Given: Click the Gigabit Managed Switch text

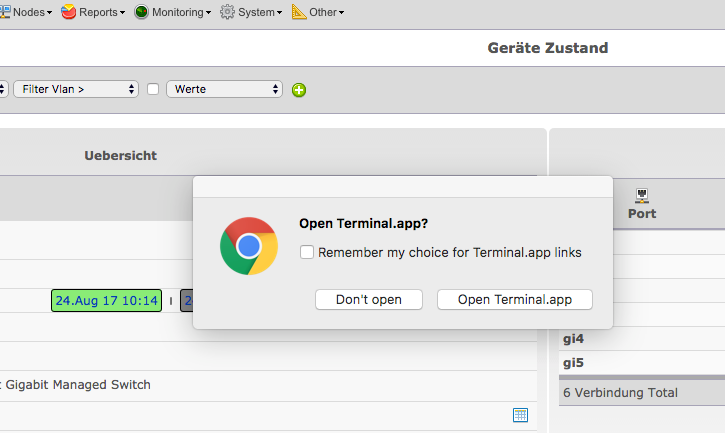Looking at the screenshot, I should click(78, 385).
